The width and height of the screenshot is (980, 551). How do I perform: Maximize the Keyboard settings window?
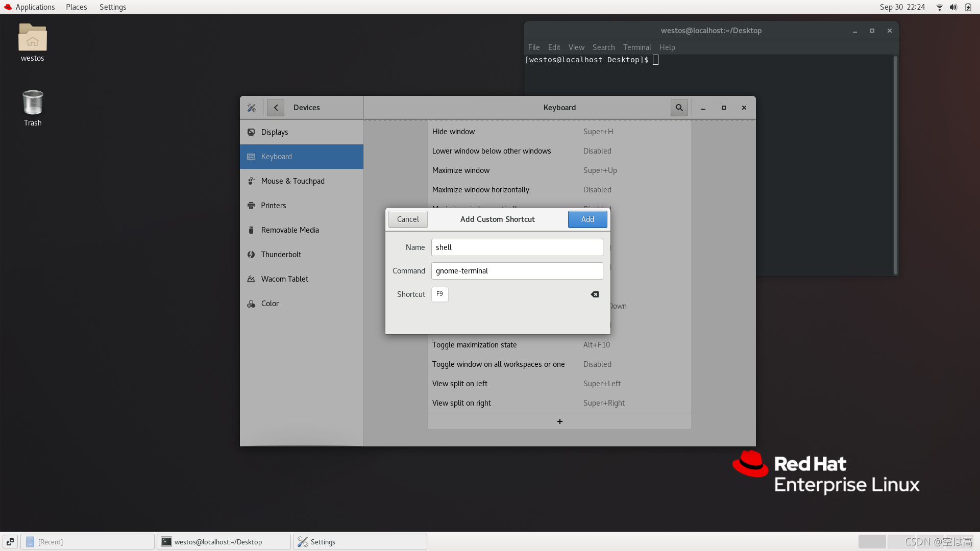pyautogui.click(x=723, y=108)
